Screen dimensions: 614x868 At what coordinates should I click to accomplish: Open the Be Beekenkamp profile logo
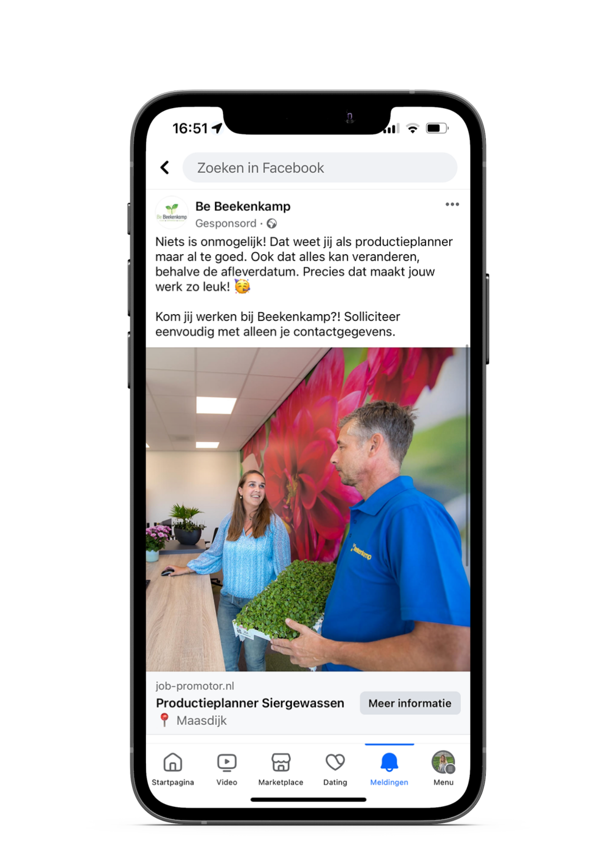point(172,213)
